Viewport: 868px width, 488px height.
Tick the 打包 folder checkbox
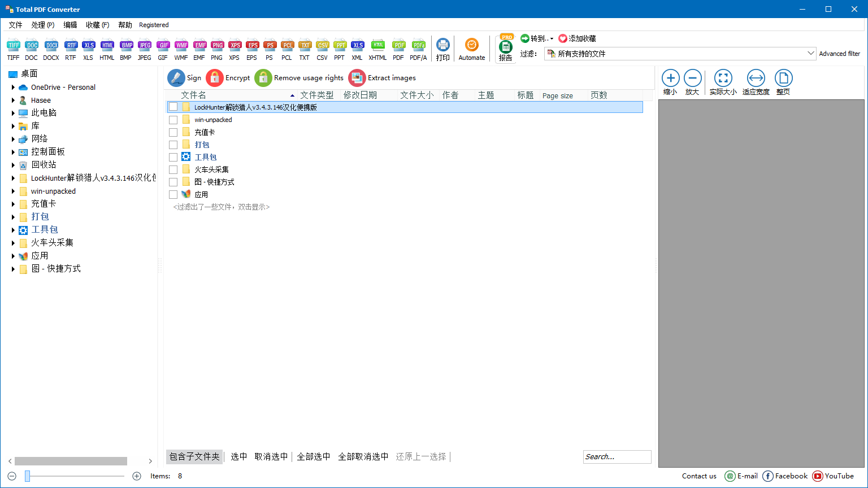[173, 145]
